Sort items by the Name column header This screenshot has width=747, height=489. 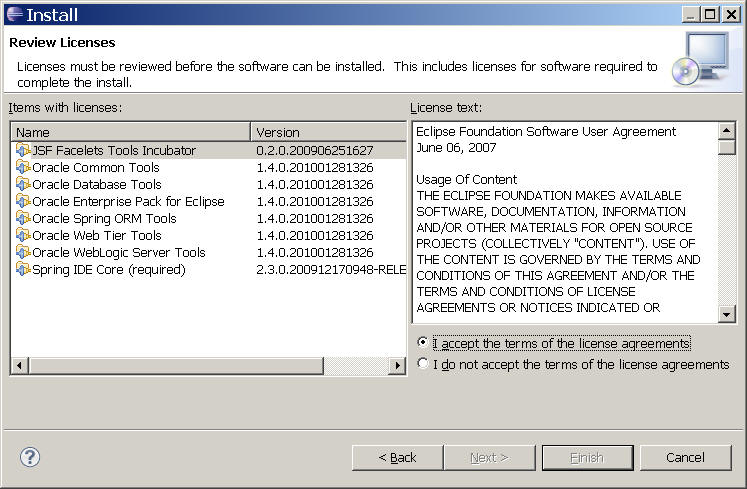click(131, 132)
